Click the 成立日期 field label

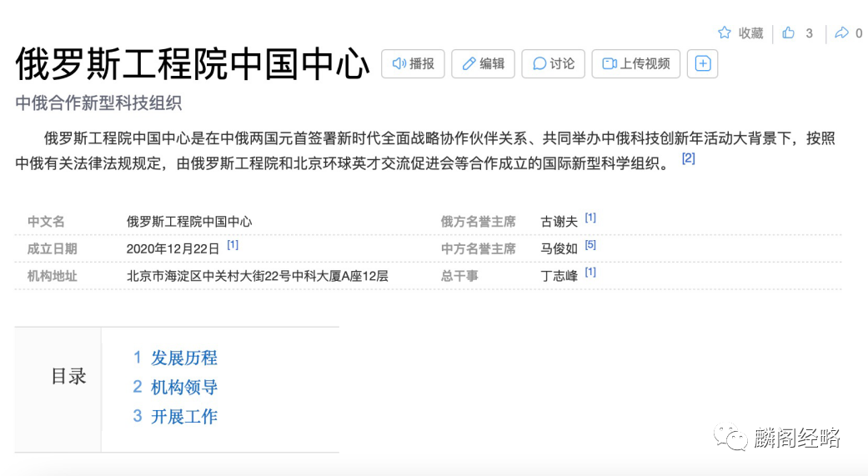(x=52, y=249)
